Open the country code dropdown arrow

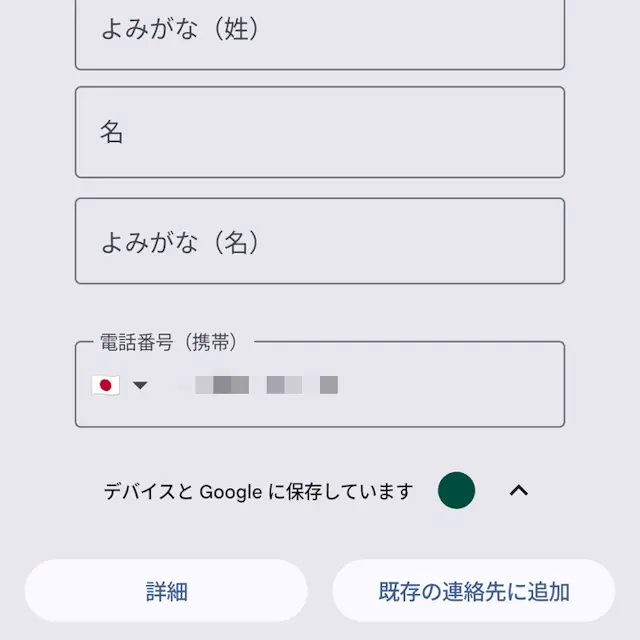[x=140, y=385]
